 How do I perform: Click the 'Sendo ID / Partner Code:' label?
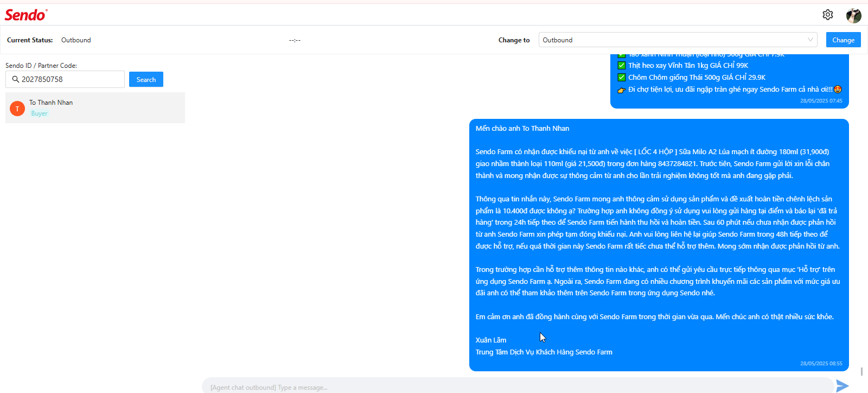[x=41, y=66]
